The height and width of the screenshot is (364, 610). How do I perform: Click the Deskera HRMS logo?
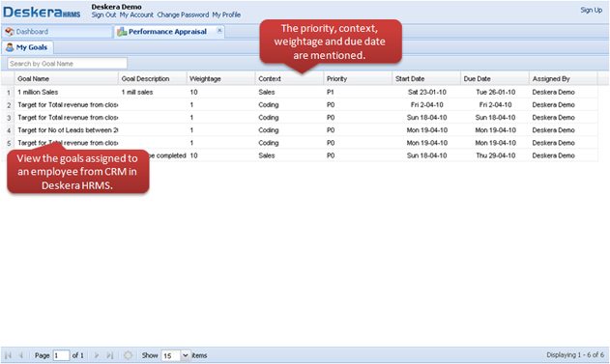click(x=42, y=12)
